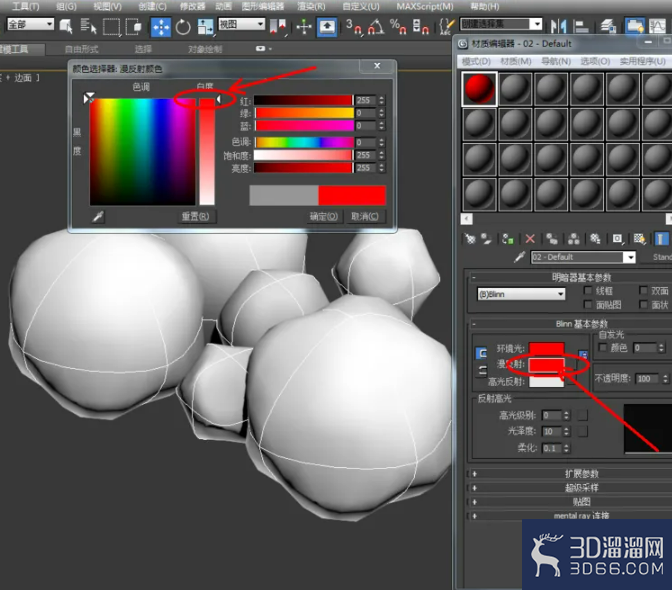Open the Curve Editor icon
Screen dimensions: 672x590
pos(657,27)
